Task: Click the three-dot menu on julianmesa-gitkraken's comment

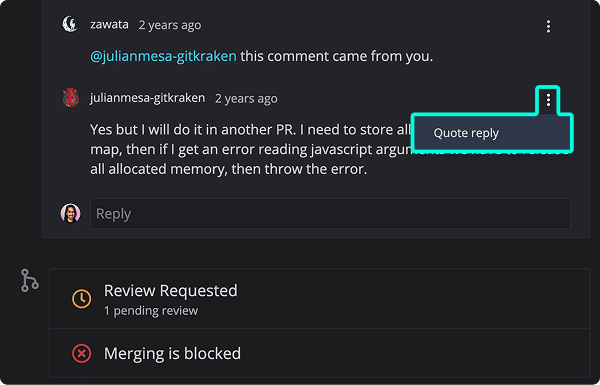Action: click(x=548, y=100)
